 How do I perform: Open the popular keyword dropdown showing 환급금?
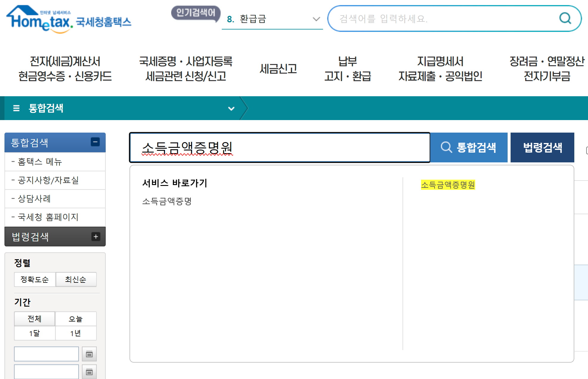316,19
